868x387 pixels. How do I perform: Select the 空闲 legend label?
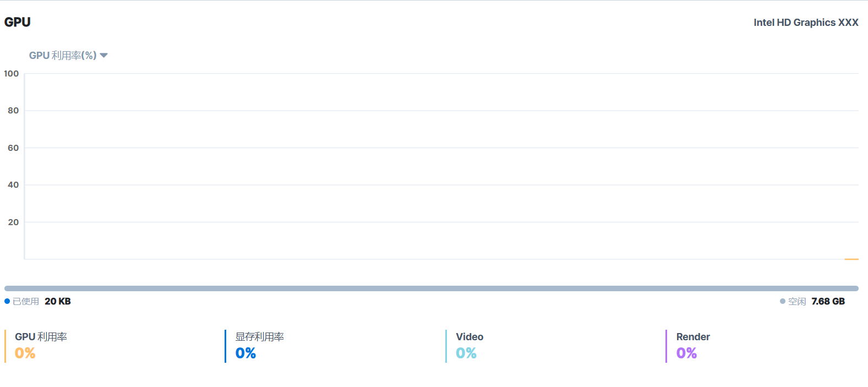pos(797,302)
